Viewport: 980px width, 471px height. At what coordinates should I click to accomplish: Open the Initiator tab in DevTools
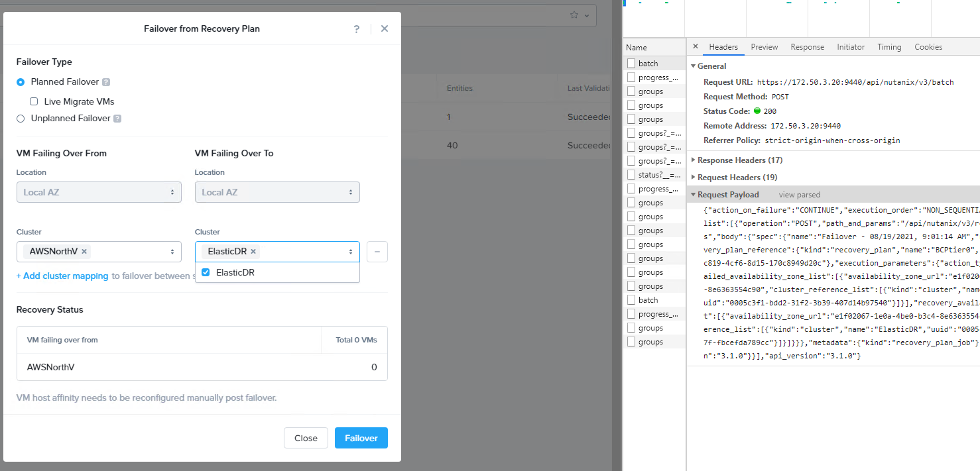pos(851,47)
